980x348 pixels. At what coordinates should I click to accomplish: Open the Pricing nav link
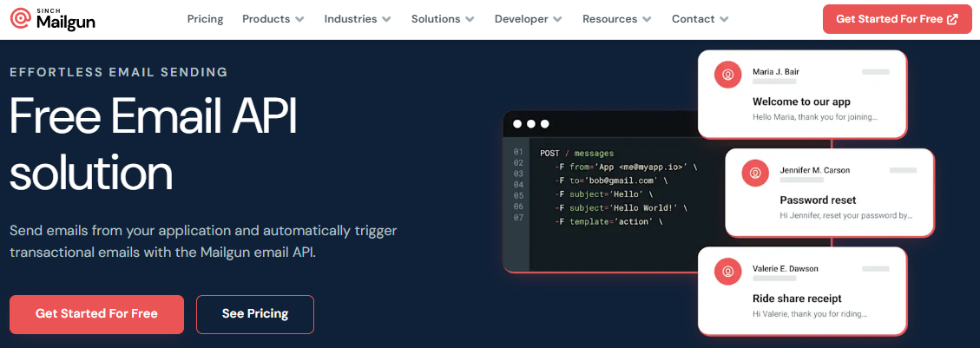(205, 19)
